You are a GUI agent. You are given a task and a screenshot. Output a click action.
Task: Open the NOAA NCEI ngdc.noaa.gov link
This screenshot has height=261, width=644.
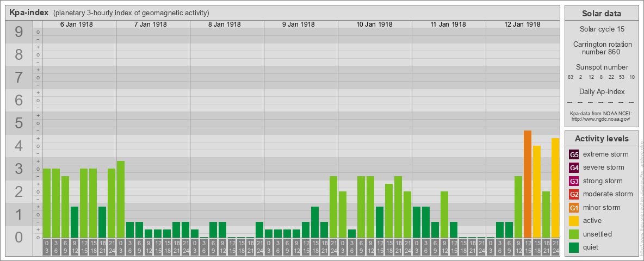[601, 119]
